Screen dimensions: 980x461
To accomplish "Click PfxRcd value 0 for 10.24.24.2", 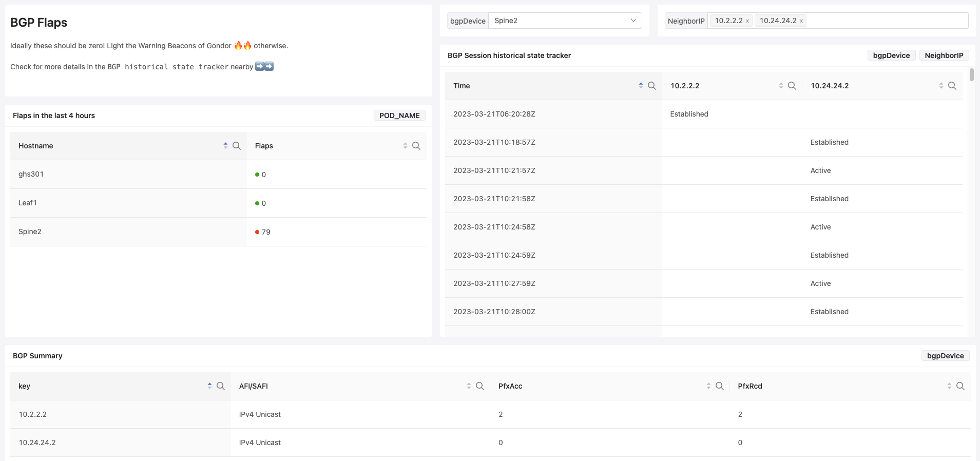I will click(x=740, y=443).
